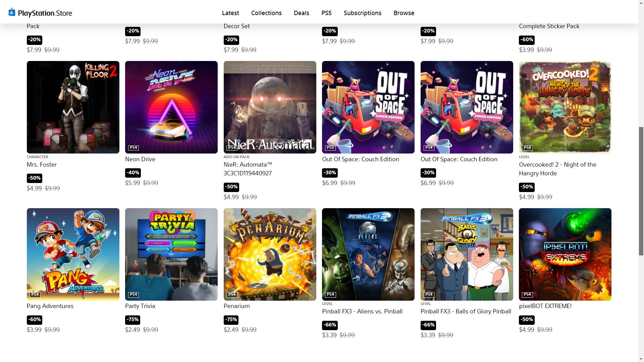The height and width of the screenshot is (362, 644).
Task: Open the Killing Floor 2 Mrs. Foster thumbnail
Action: (x=73, y=107)
